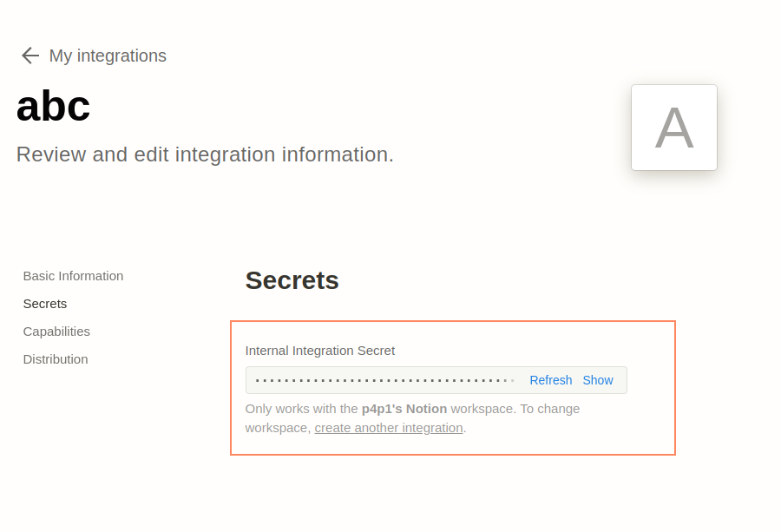The width and height of the screenshot is (781, 532).
Task: Click the "abc" integration title
Action: coord(53,107)
